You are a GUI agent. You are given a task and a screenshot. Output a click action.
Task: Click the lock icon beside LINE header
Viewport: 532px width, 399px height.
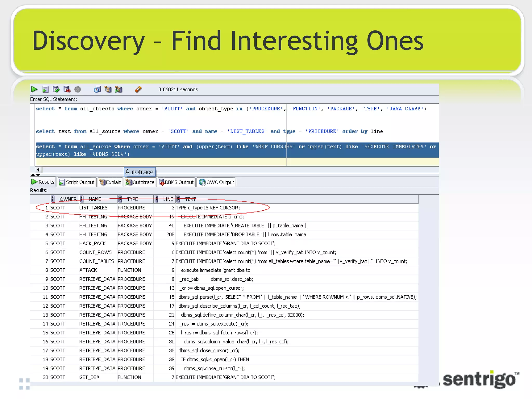pyautogui.click(x=156, y=199)
